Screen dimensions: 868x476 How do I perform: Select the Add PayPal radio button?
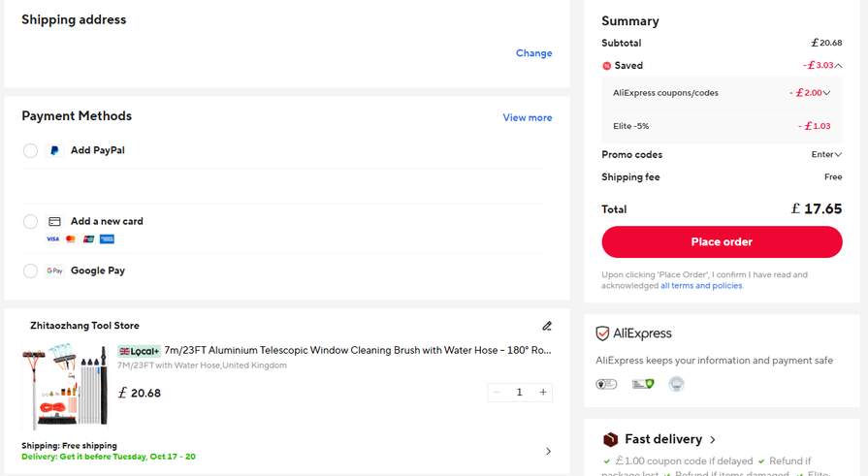tap(30, 150)
